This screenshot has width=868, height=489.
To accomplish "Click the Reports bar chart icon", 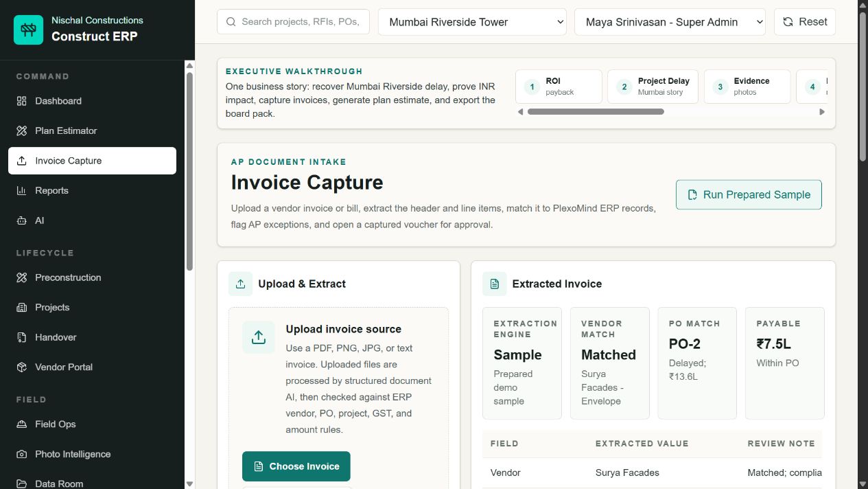I will click(x=21, y=190).
